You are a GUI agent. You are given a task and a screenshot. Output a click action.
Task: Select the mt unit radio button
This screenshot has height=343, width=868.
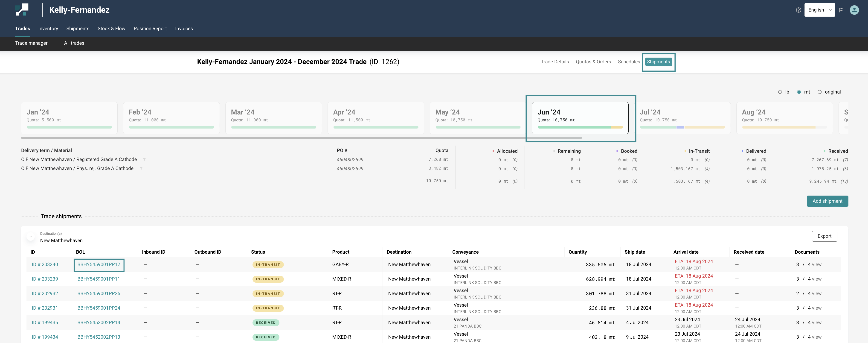tap(798, 92)
